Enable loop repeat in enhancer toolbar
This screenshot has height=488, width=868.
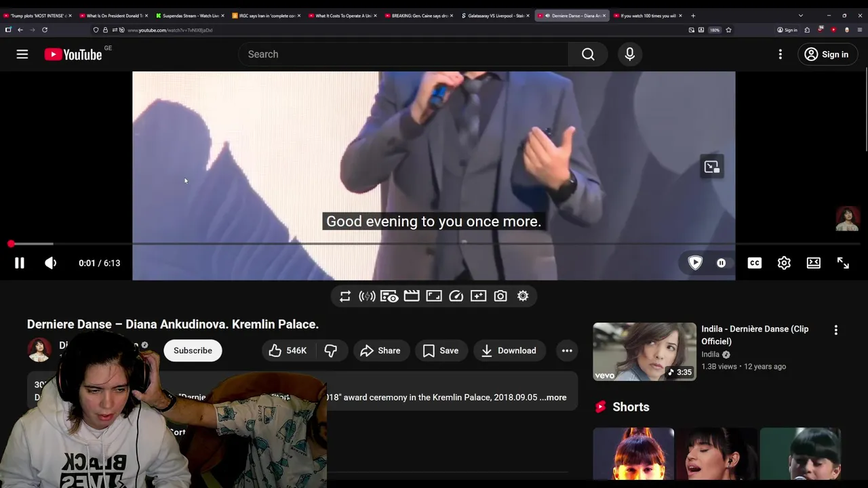pos(345,296)
